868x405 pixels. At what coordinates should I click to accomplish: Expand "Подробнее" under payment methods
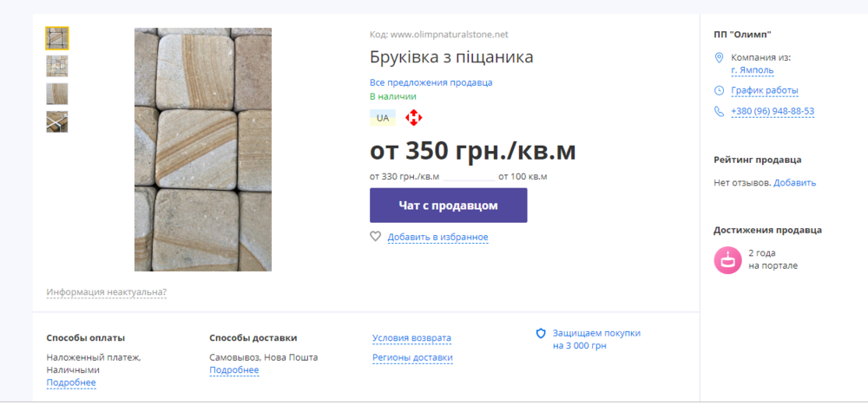71,382
